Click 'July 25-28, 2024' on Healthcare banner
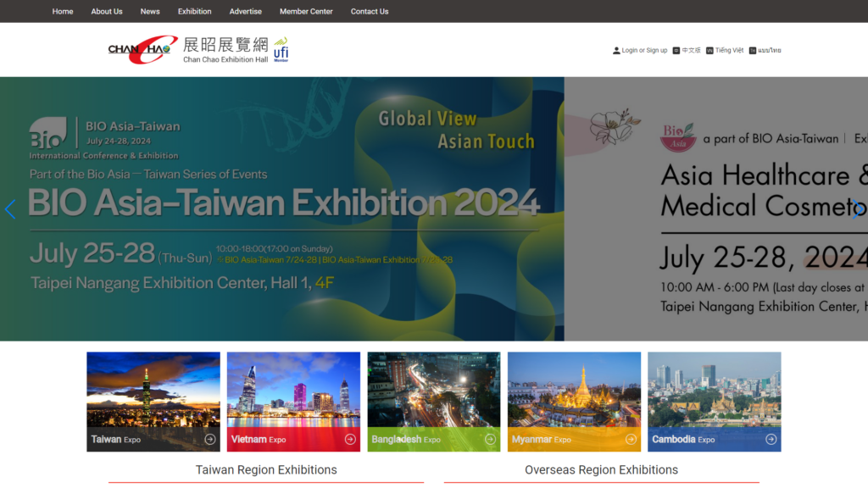 tap(764, 258)
